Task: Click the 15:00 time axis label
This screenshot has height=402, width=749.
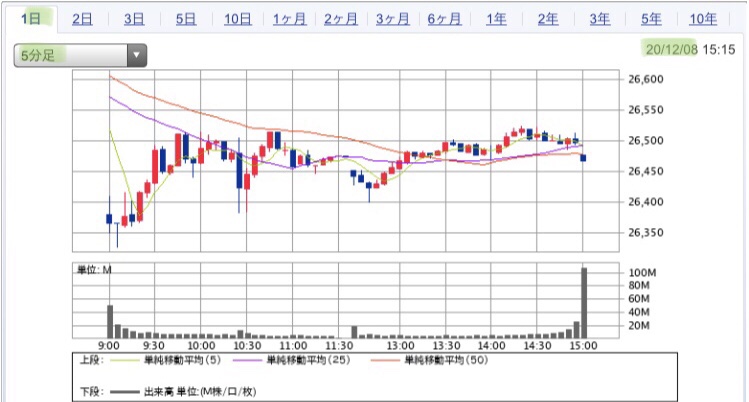Action: click(x=583, y=346)
